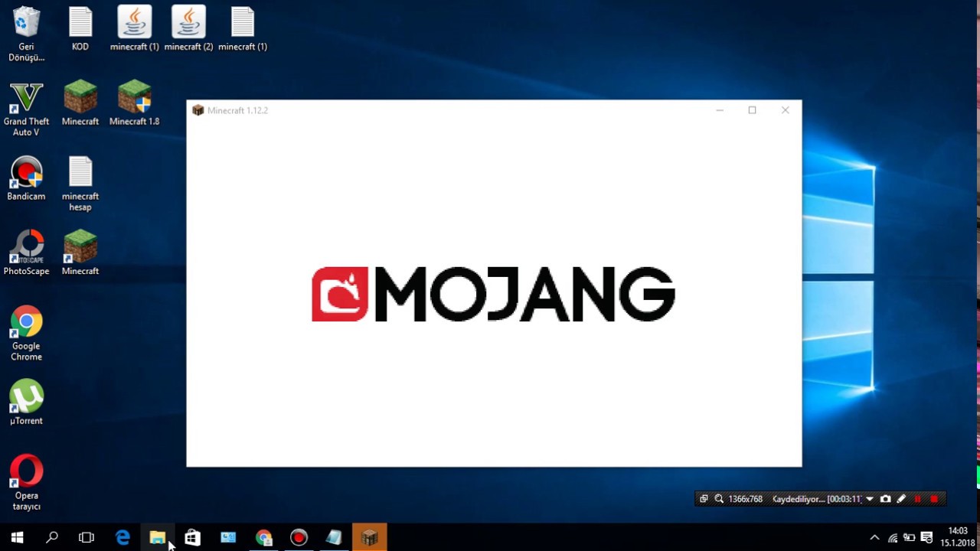Screen dimensions: 980x551
Task: Select the minecraft (2) Java file
Action: coord(188,29)
